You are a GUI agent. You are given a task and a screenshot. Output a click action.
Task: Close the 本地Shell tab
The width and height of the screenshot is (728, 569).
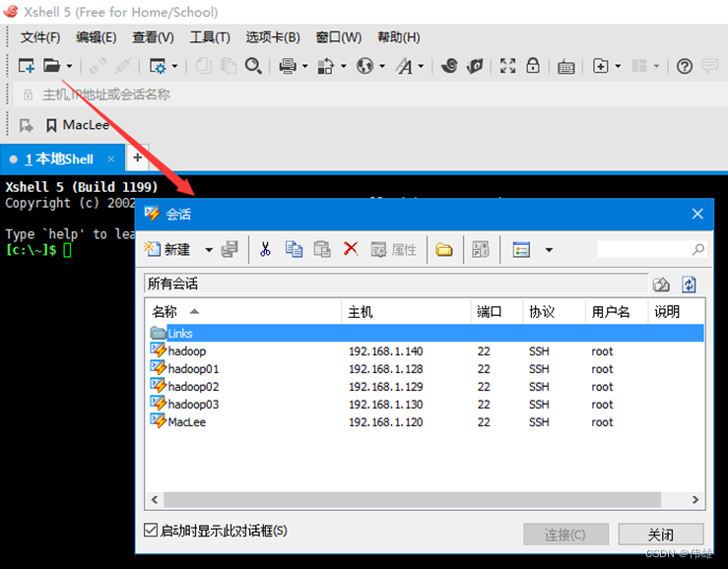pos(111,158)
